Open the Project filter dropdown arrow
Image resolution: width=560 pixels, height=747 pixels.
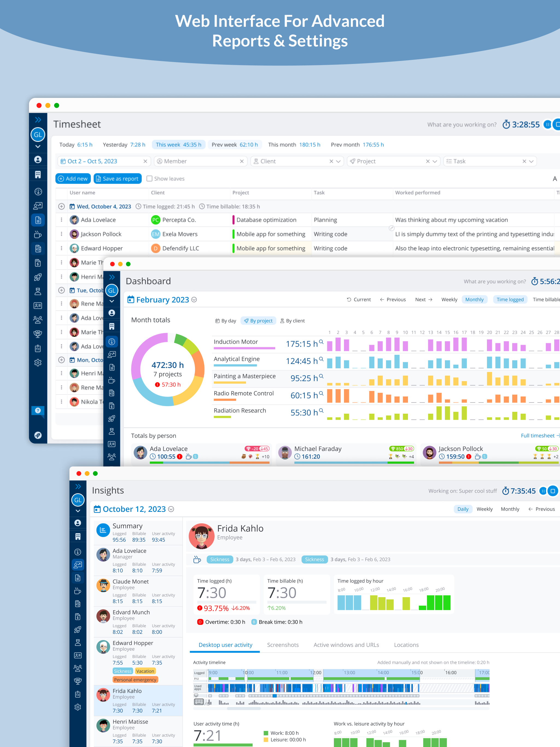435,161
